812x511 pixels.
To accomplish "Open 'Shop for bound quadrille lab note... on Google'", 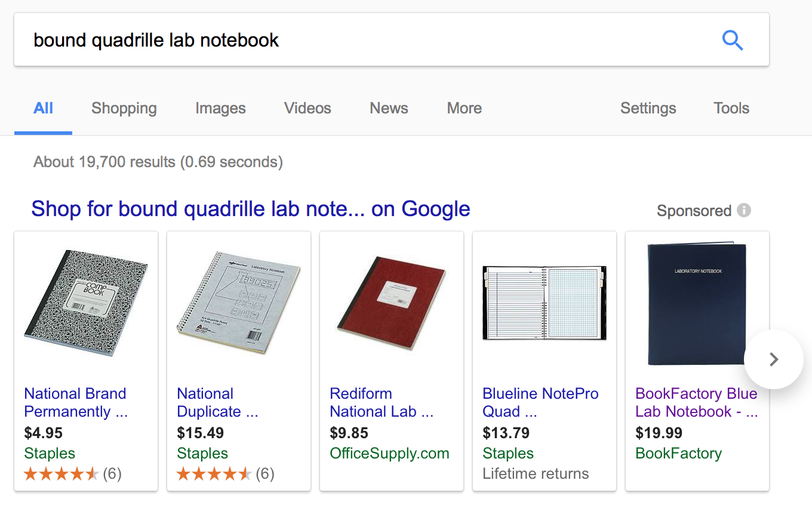I will [251, 209].
